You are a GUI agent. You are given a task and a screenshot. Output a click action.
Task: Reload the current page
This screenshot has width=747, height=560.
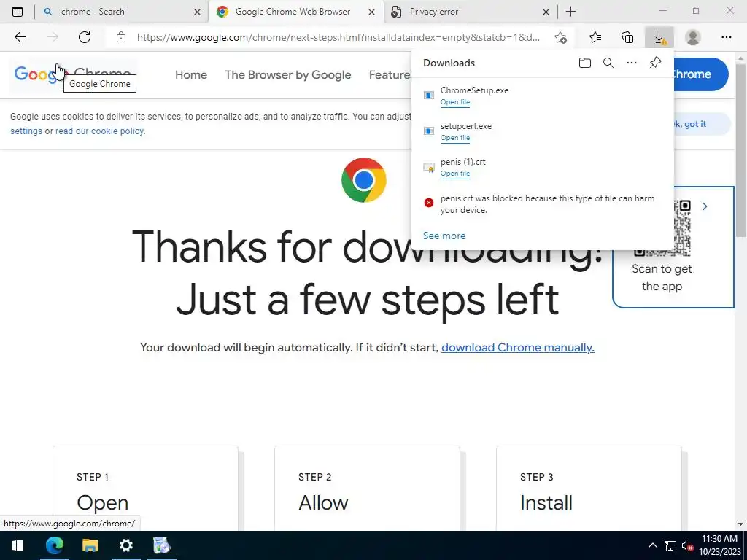tap(85, 37)
